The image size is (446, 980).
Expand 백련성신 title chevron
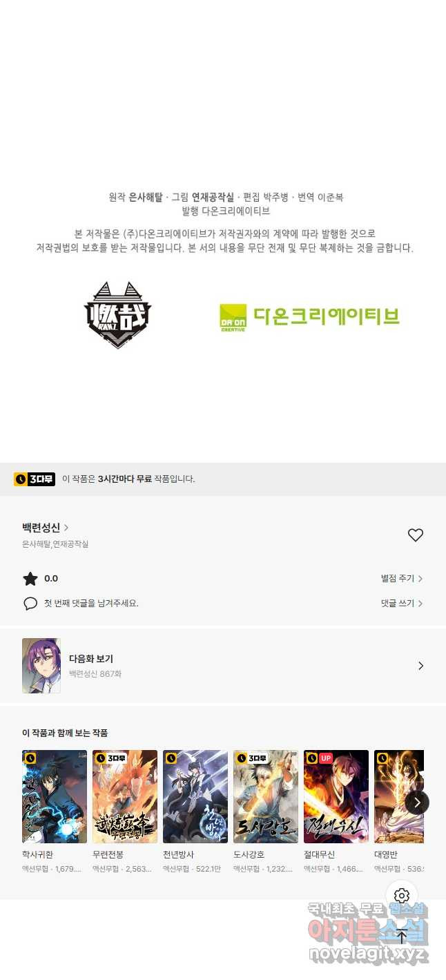66,528
